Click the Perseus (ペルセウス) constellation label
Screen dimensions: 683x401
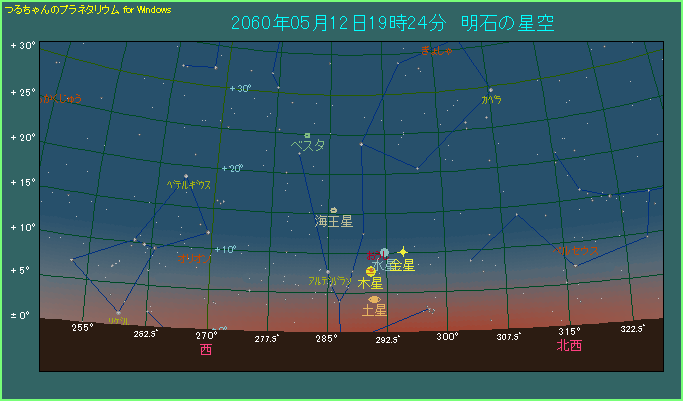tap(578, 251)
